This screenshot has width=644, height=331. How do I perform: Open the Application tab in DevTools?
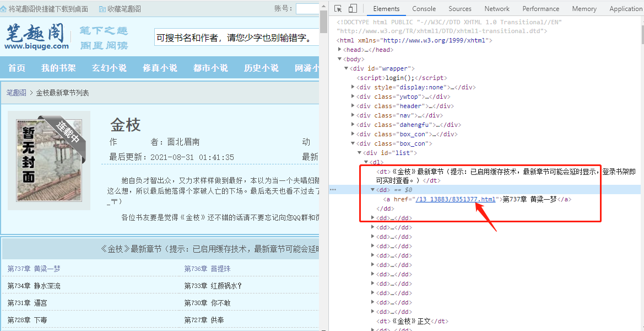pos(625,9)
